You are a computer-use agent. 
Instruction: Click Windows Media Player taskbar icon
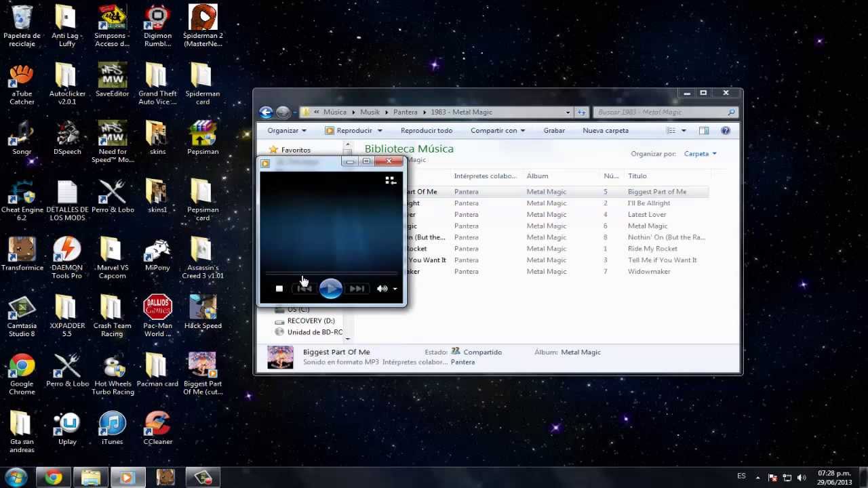126,478
